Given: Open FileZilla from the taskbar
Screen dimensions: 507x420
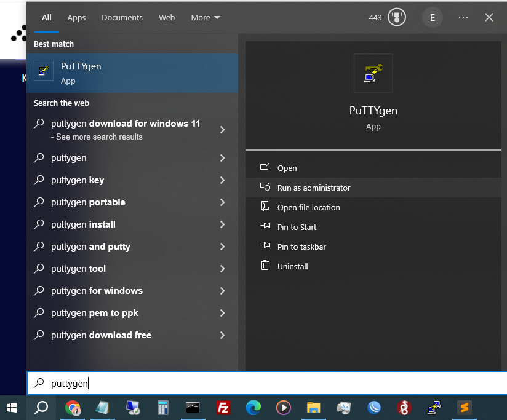Looking at the screenshot, I should click(x=223, y=407).
